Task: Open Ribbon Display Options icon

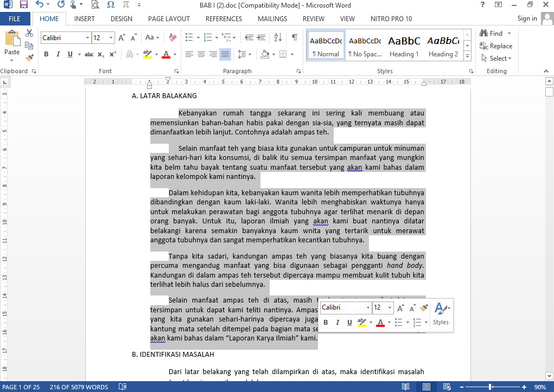Action: 498,4
